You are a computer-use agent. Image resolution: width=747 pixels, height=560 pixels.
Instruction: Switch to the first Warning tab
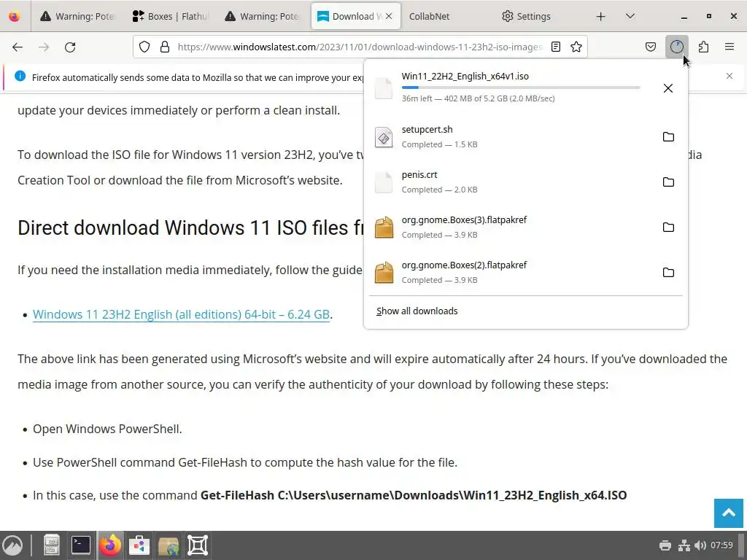[78, 16]
